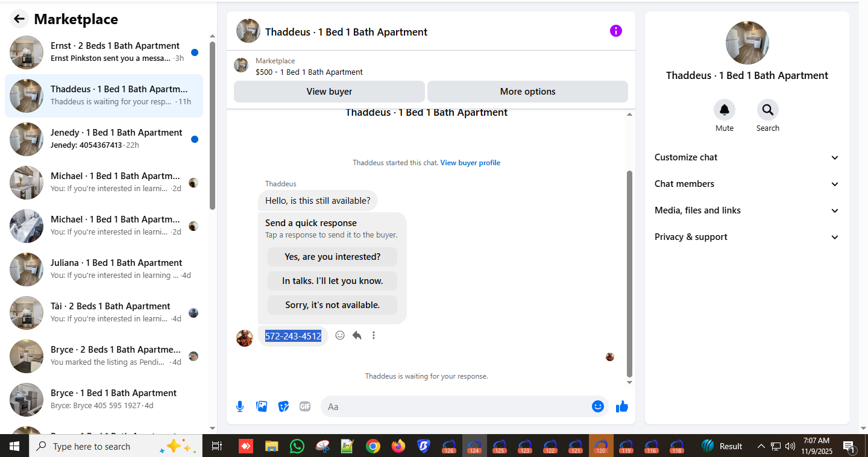
Task: Click the large listing photo in right panel
Action: (x=747, y=43)
